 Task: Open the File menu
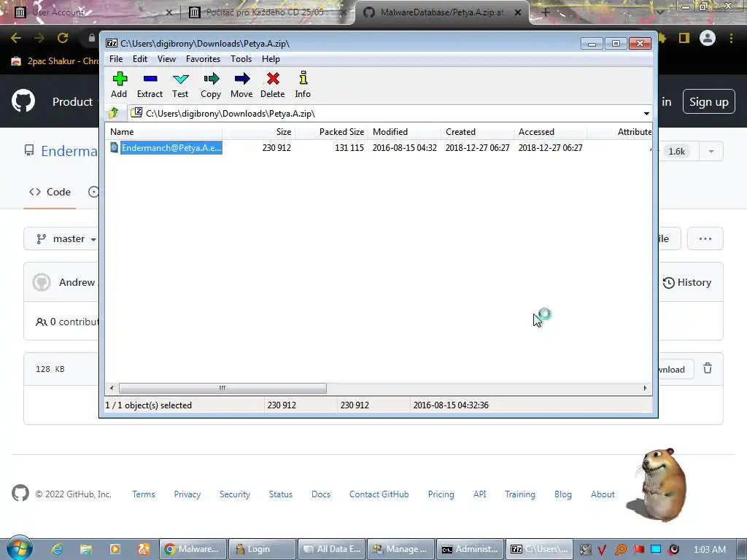coord(116,59)
